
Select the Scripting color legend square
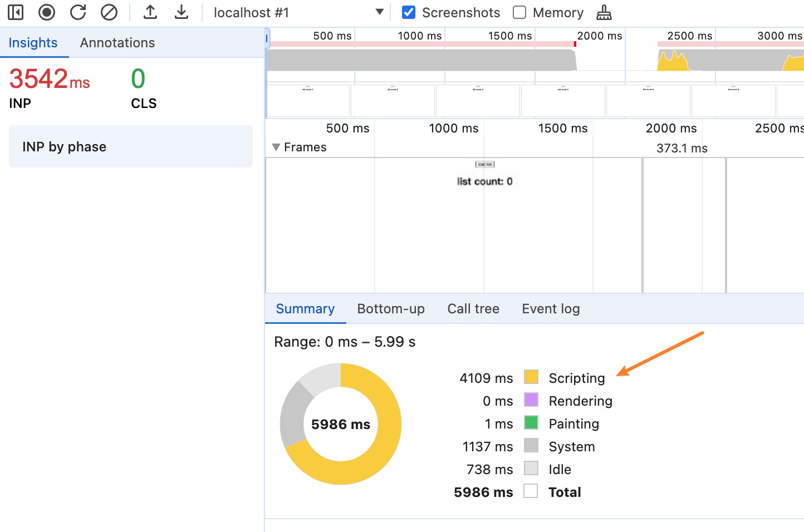pyautogui.click(x=530, y=377)
